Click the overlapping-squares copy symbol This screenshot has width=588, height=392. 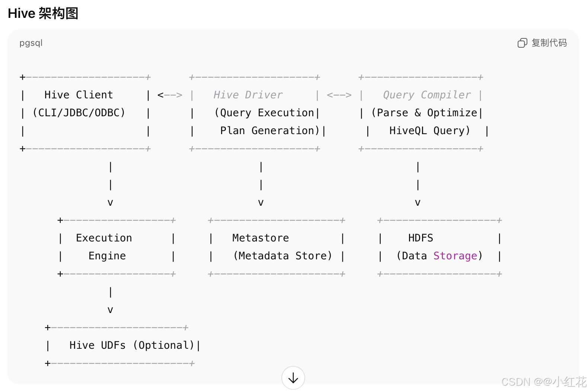click(523, 43)
